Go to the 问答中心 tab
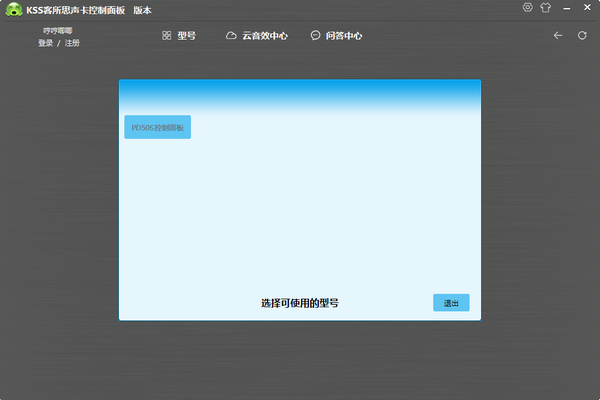The image size is (600, 400). tap(343, 35)
